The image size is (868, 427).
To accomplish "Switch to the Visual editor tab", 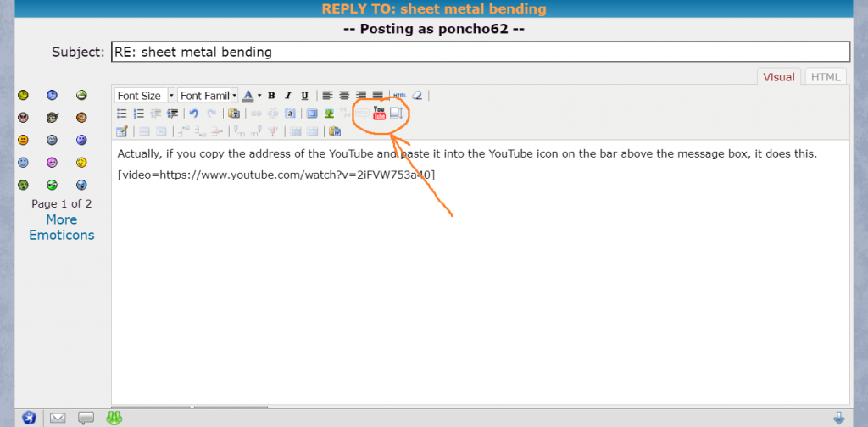I will pos(779,77).
